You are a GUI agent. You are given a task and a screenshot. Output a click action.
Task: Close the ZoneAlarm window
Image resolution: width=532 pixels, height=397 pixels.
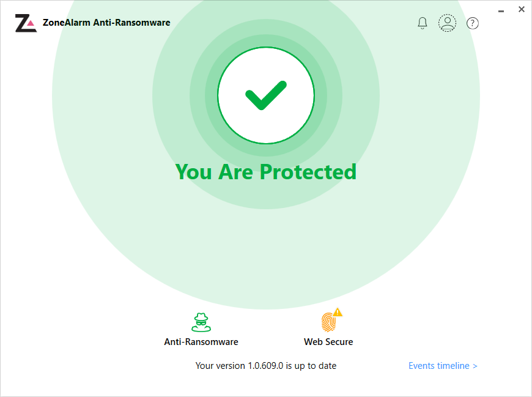(522, 9)
